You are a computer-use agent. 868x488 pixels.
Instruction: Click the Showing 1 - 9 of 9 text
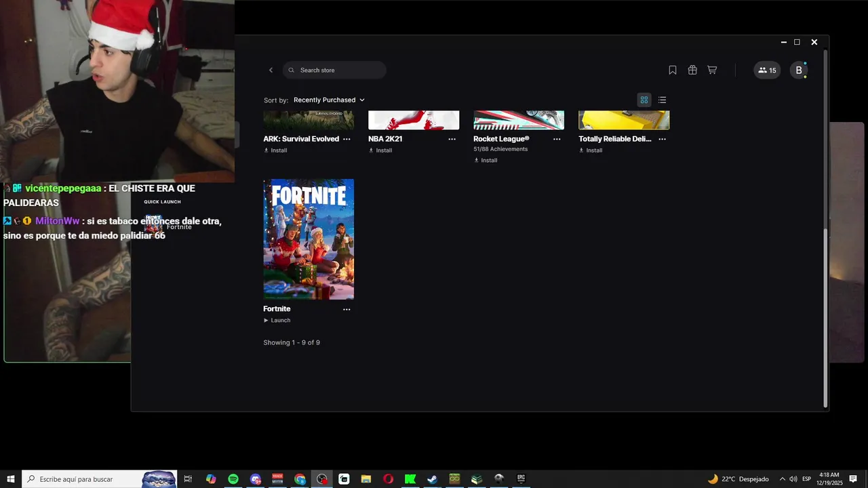tap(292, 343)
